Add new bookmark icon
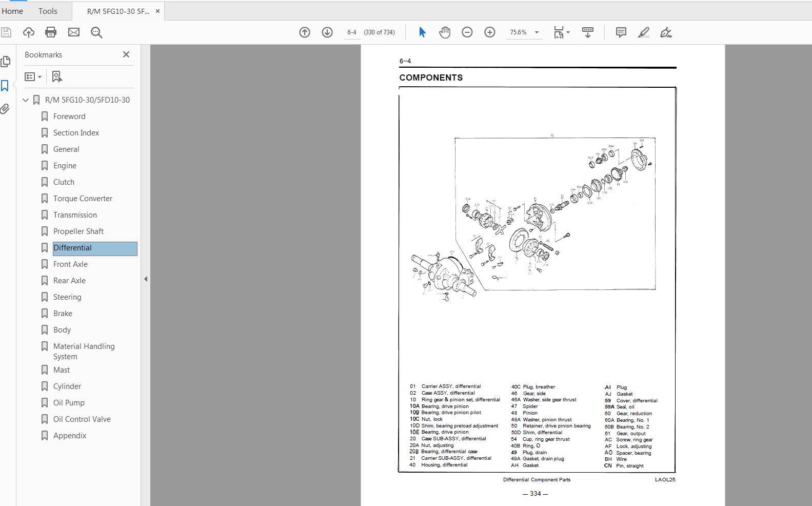 click(57, 76)
